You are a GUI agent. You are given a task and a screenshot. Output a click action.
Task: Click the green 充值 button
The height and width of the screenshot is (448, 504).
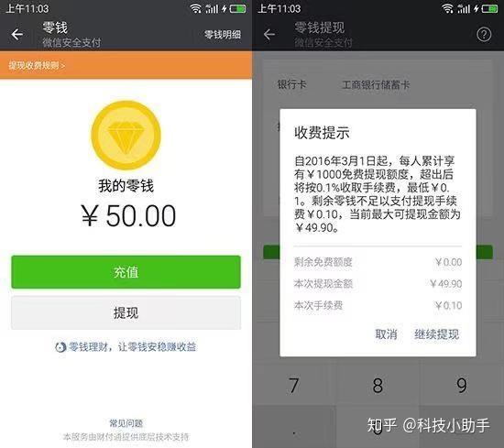pyautogui.click(x=126, y=272)
